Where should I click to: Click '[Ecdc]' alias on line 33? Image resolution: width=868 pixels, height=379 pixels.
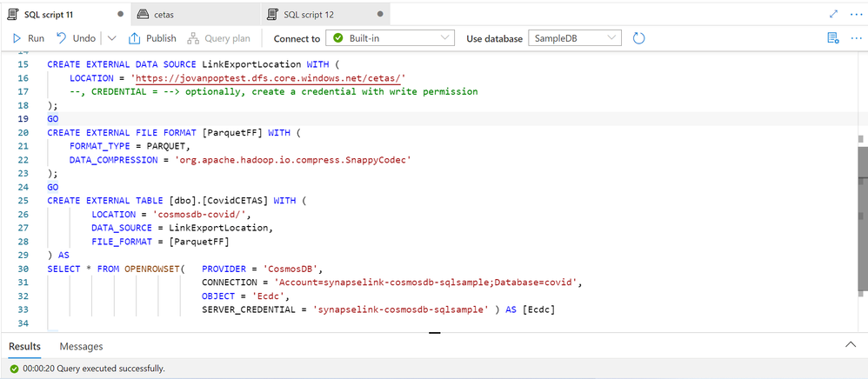[538, 309]
